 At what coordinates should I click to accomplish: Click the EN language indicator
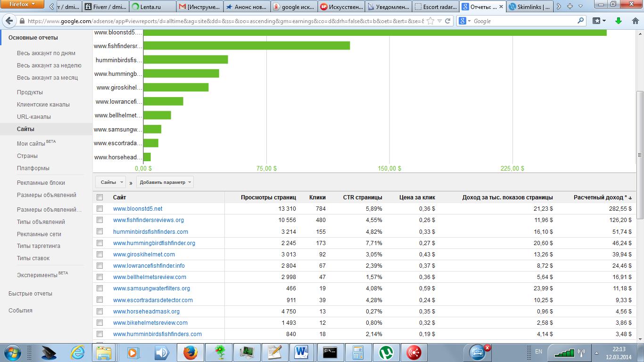tap(539, 352)
